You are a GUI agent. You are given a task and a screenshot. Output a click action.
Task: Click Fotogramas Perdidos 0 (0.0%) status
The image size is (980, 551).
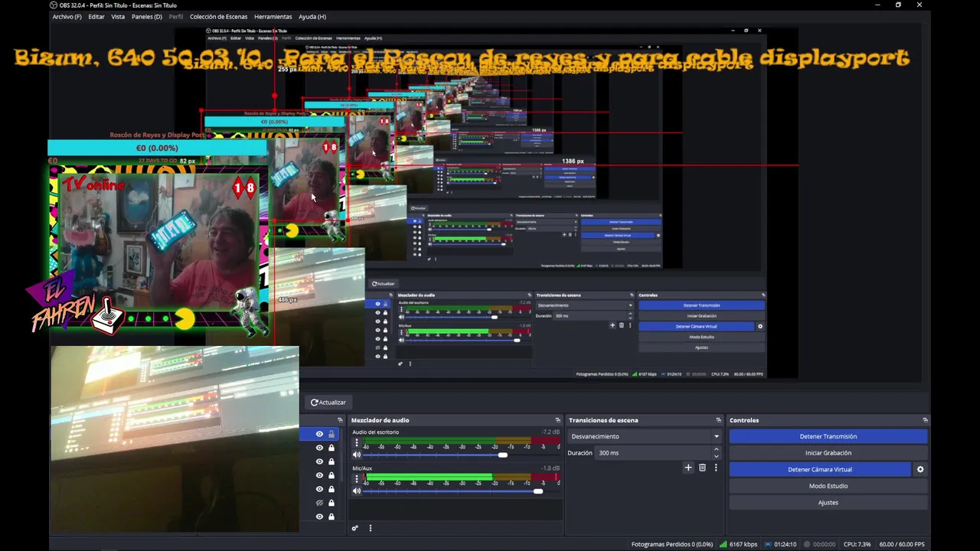[x=671, y=545]
